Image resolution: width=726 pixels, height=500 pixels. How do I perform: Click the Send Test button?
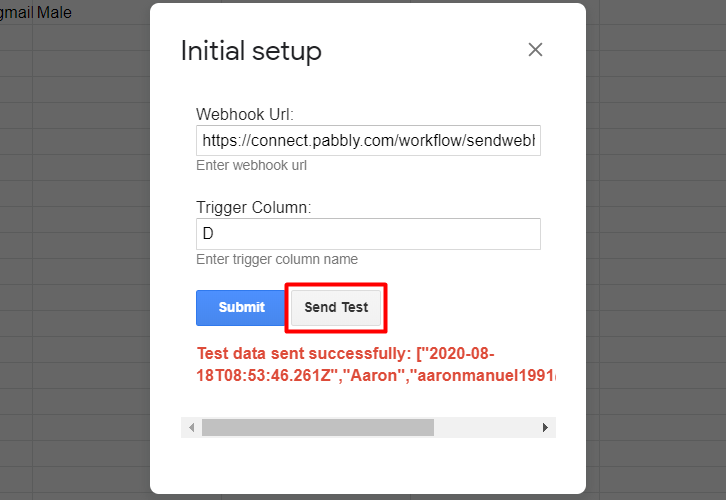click(x=336, y=308)
